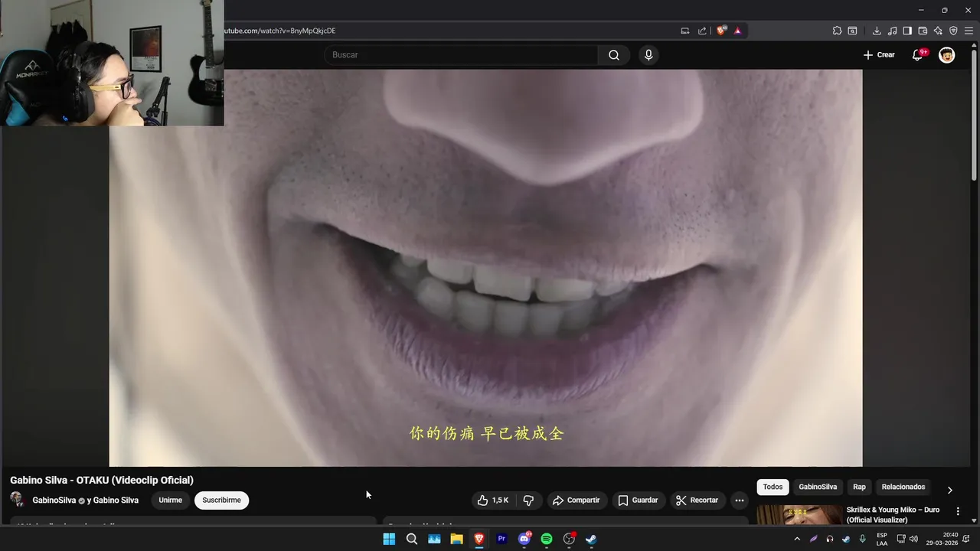
Task: Select the Rap filter chip
Action: click(x=859, y=487)
